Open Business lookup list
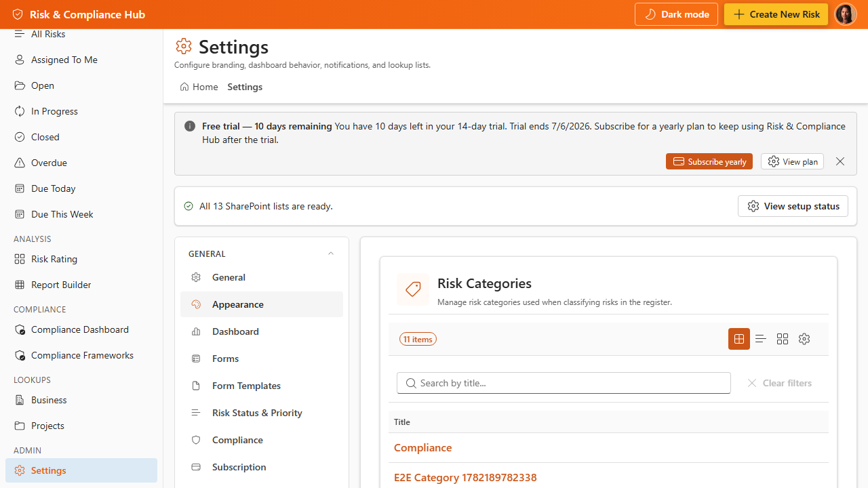 pyautogui.click(x=81, y=400)
